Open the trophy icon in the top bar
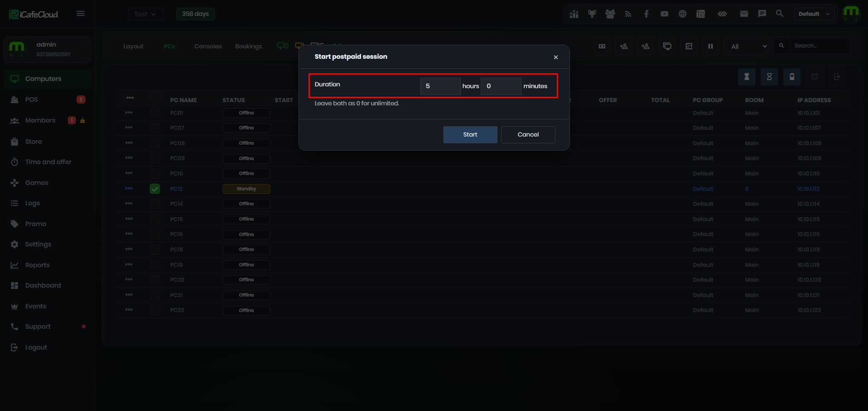 pyautogui.click(x=592, y=14)
